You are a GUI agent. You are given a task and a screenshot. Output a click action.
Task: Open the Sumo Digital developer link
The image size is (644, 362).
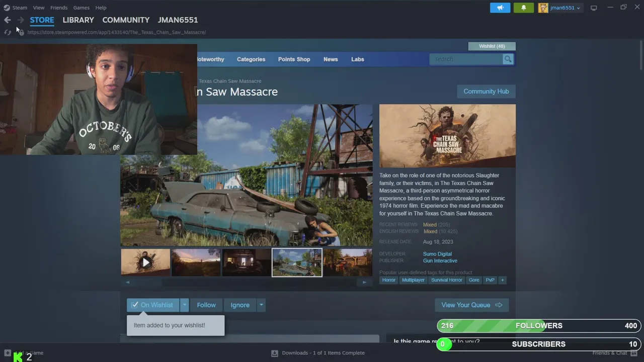tap(437, 254)
